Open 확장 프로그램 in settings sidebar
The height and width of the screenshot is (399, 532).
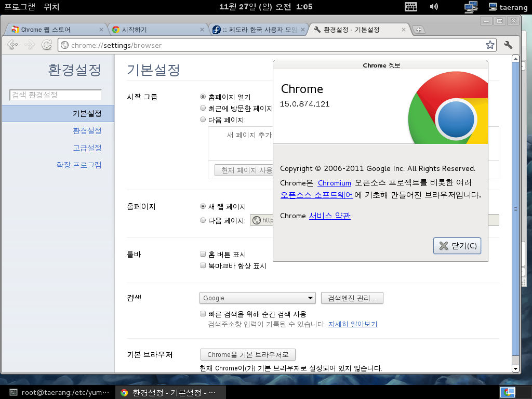[x=79, y=165]
